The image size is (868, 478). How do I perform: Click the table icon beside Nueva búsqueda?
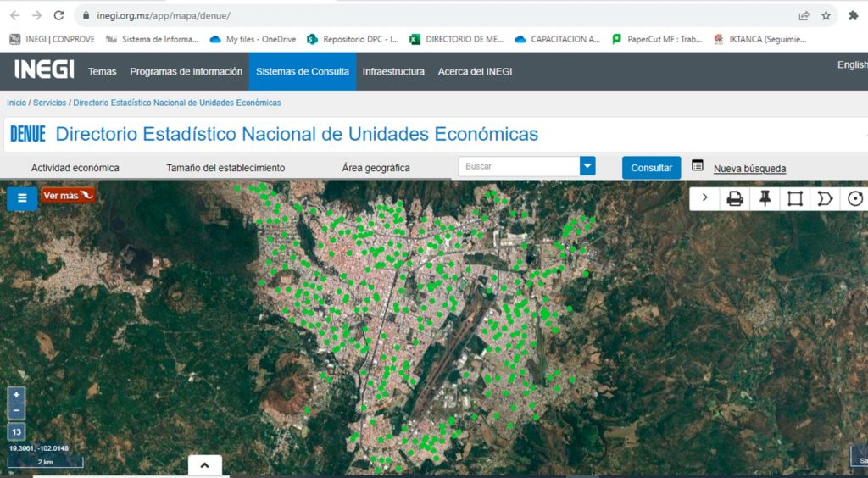(698, 165)
